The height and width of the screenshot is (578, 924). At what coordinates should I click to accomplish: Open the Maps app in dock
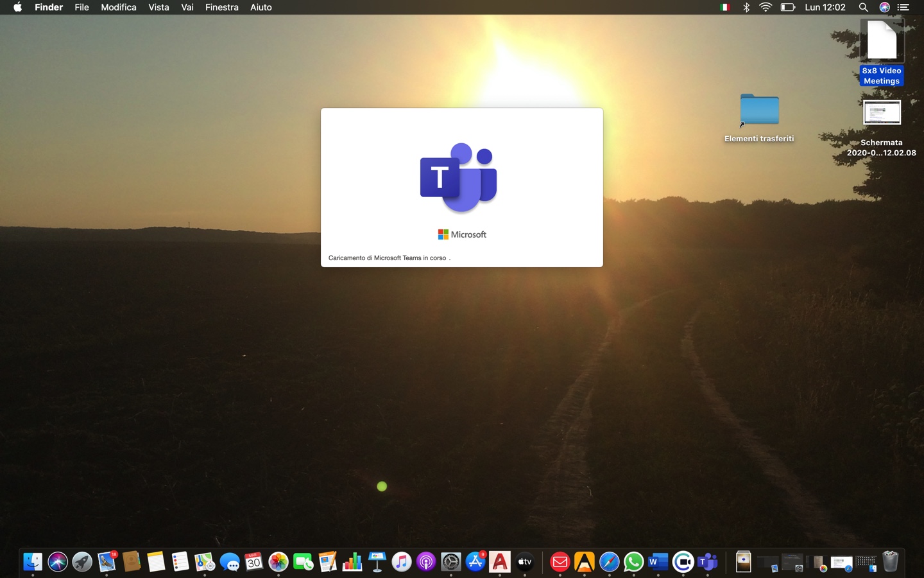click(x=205, y=562)
